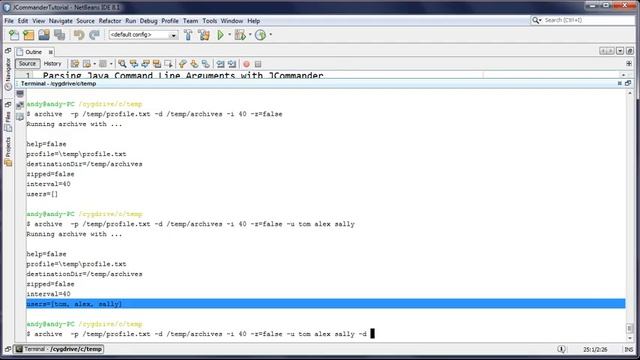Open the Projects side panel

[8, 151]
